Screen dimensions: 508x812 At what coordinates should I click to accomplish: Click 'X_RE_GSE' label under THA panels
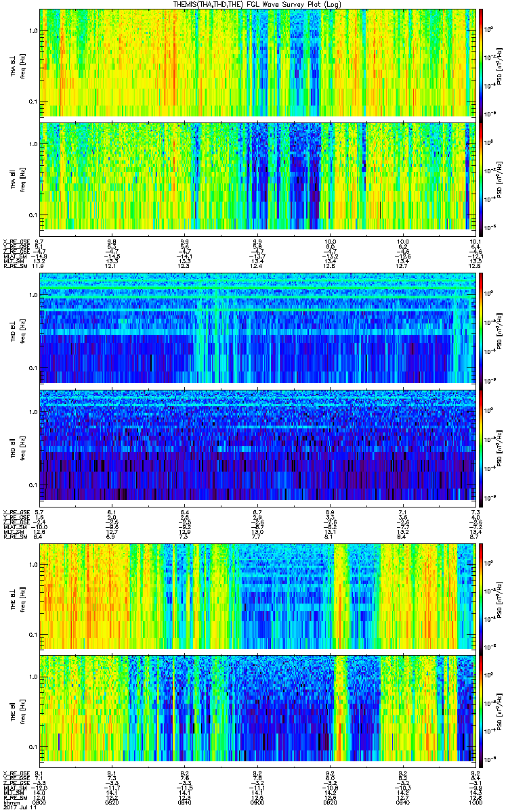[16, 241]
